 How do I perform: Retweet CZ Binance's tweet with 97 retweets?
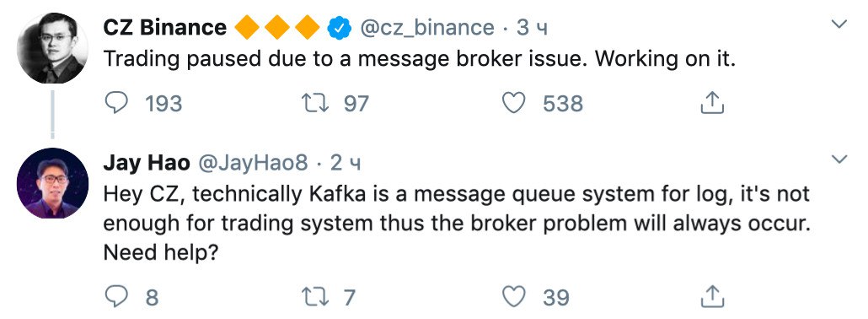[313, 103]
